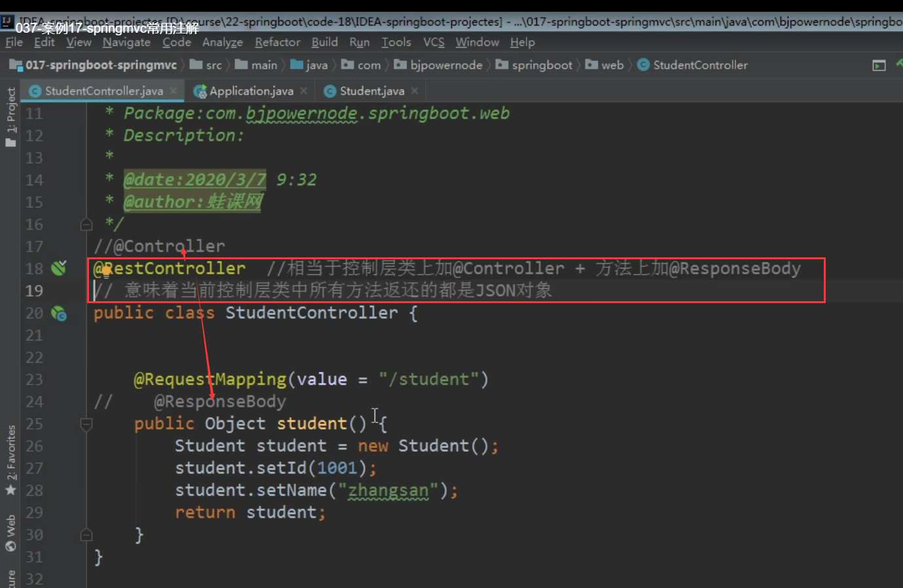Open the Navigate menu
This screenshot has height=588, width=903.
point(126,42)
